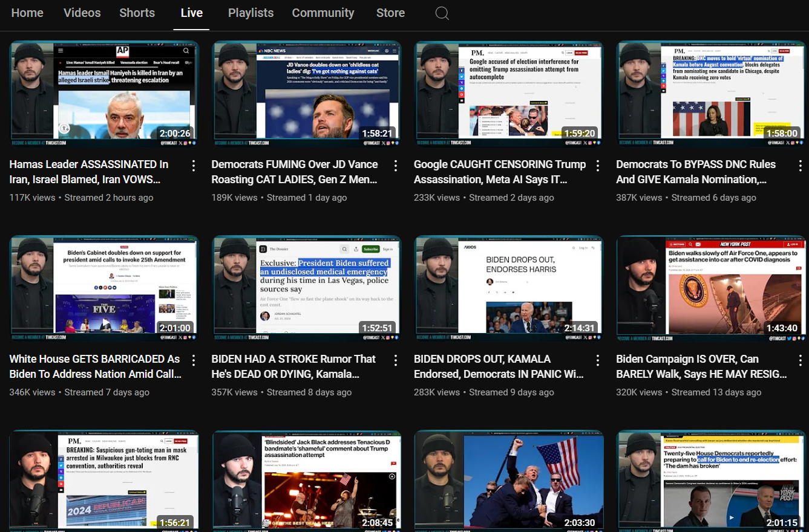Image resolution: width=809 pixels, height=532 pixels.
Task: Click the 1:58:00 duration badge
Action: point(782,134)
